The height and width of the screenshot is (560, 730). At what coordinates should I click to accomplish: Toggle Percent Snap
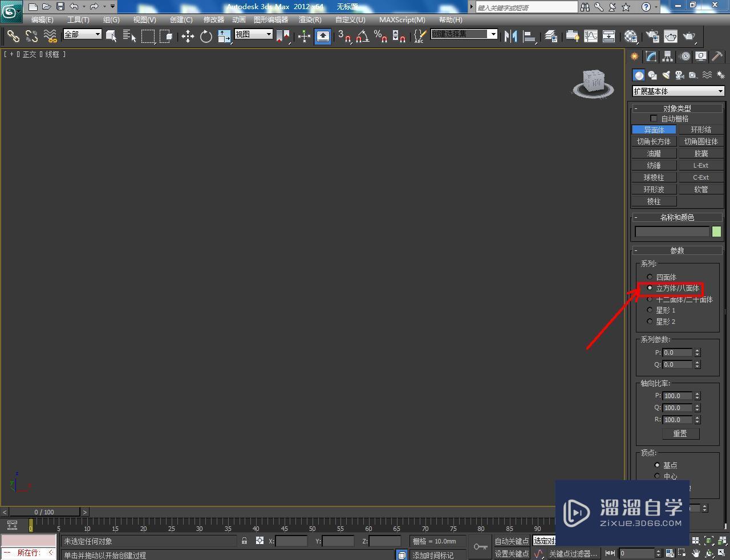[x=380, y=36]
